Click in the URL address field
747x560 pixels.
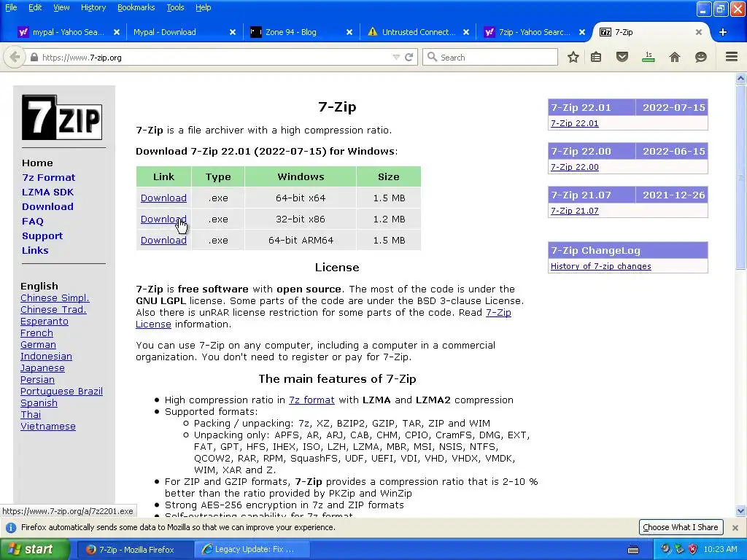[x=214, y=58]
